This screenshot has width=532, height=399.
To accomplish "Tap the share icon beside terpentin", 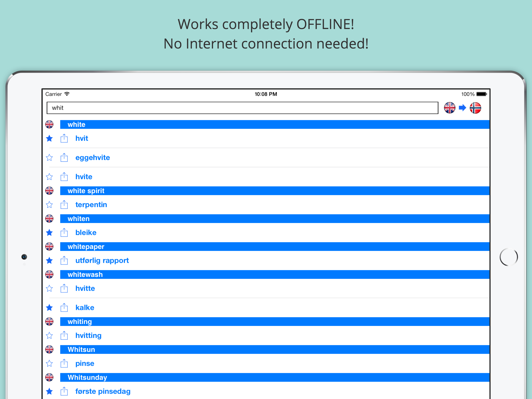I will pyautogui.click(x=64, y=205).
